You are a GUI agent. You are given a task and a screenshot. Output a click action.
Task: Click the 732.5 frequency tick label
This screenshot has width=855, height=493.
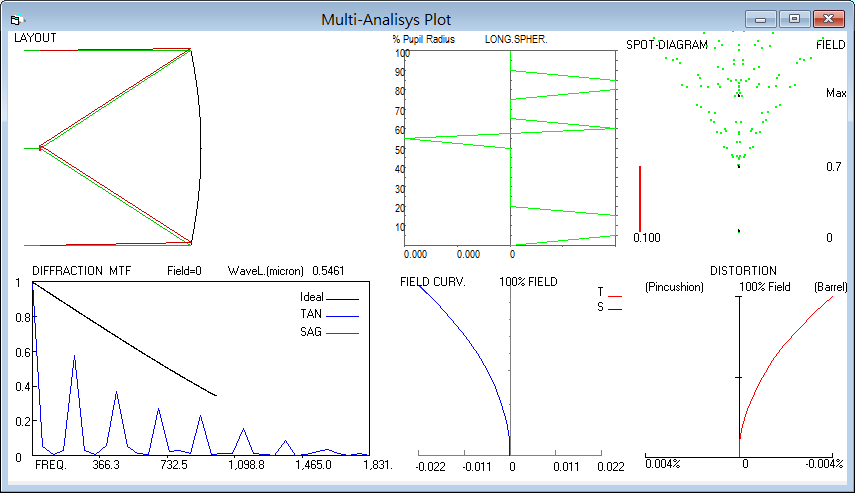(x=174, y=465)
